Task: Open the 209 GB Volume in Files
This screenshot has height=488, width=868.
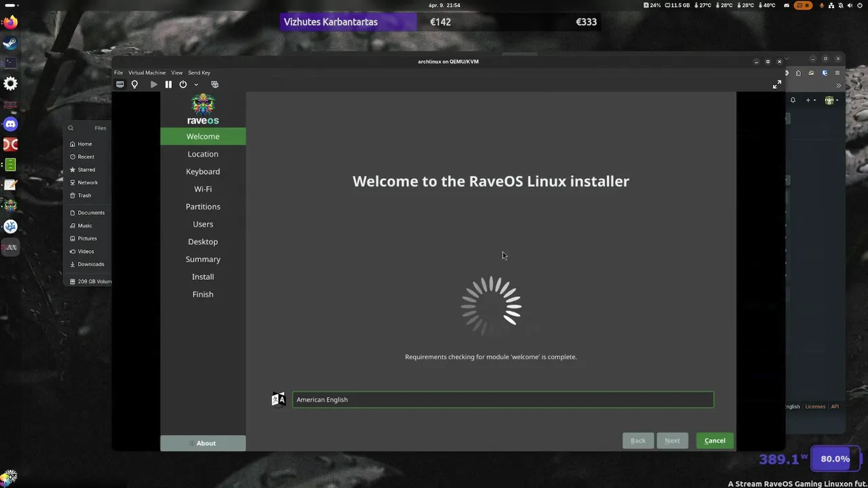Action: pos(91,281)
